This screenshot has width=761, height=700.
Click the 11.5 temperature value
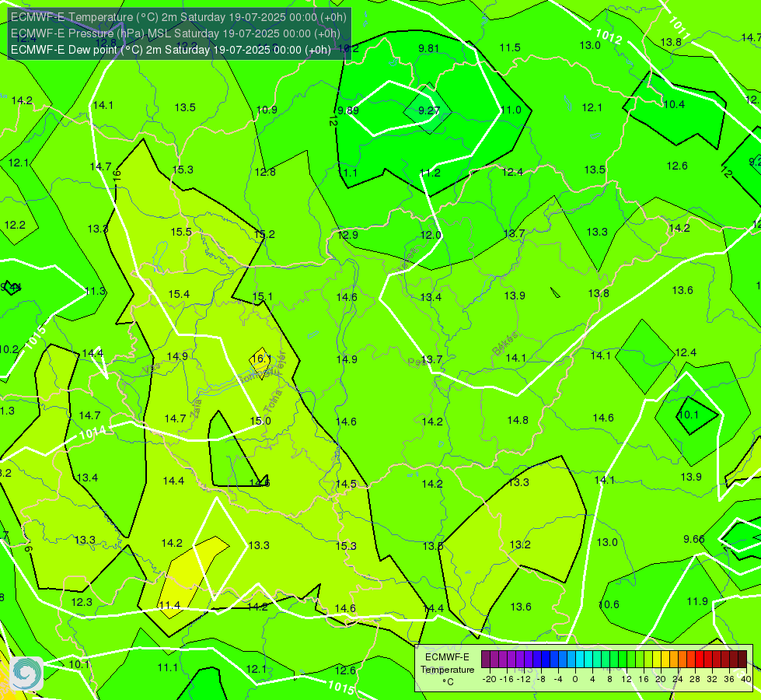[510, 47]
